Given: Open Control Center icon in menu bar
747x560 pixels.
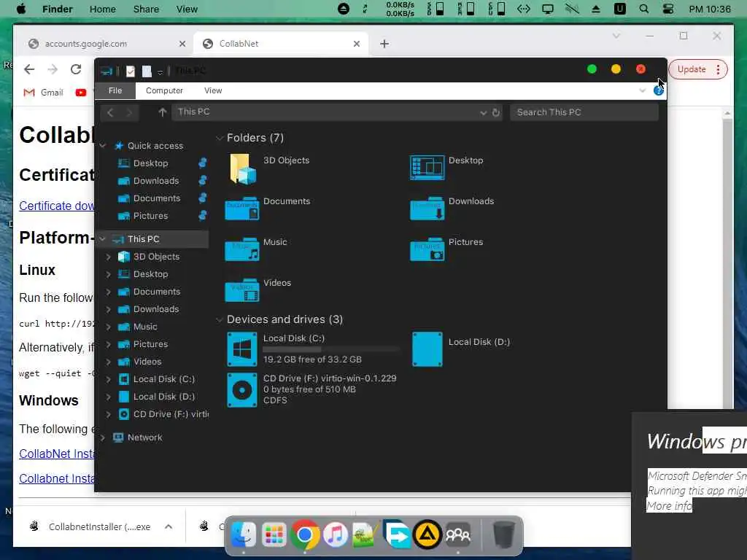Looking at the screenshot, I should [668, 9].
